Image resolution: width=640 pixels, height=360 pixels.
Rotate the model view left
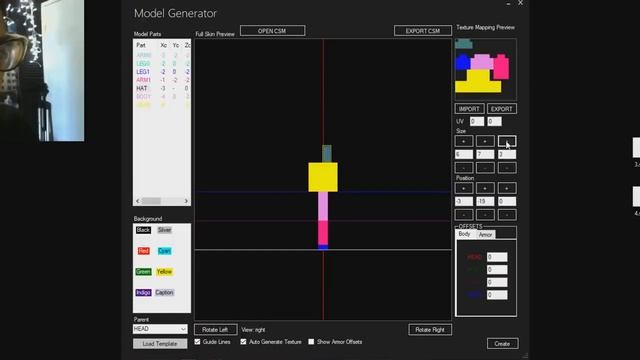(216, 329)
